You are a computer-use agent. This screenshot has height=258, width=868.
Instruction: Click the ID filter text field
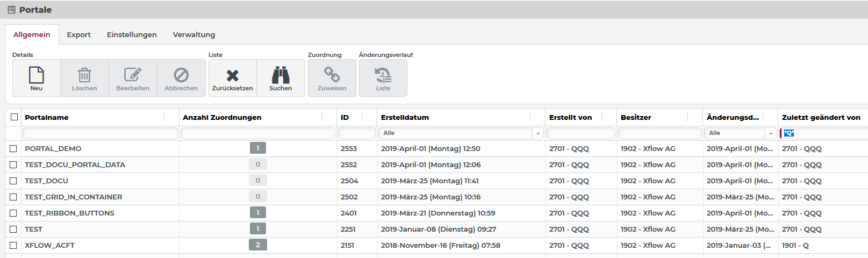[356, 133]
